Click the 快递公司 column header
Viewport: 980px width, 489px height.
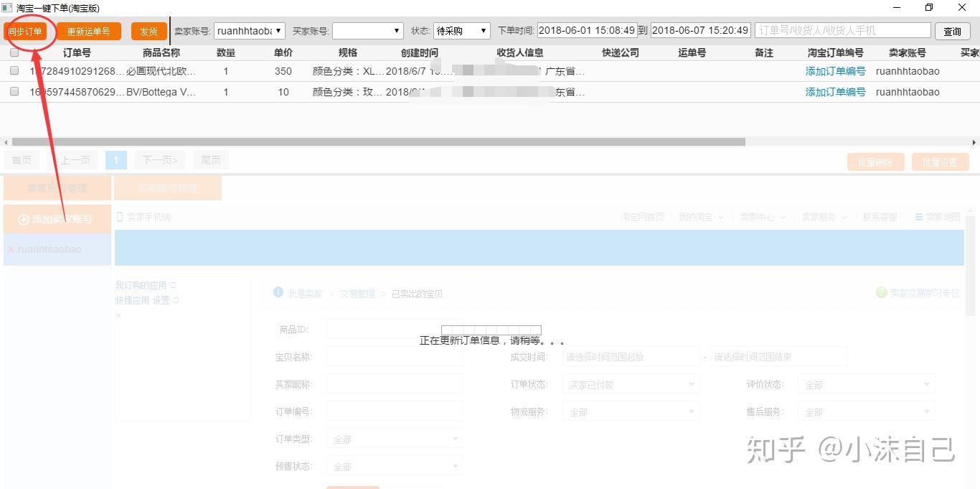[x=621, y=52]
